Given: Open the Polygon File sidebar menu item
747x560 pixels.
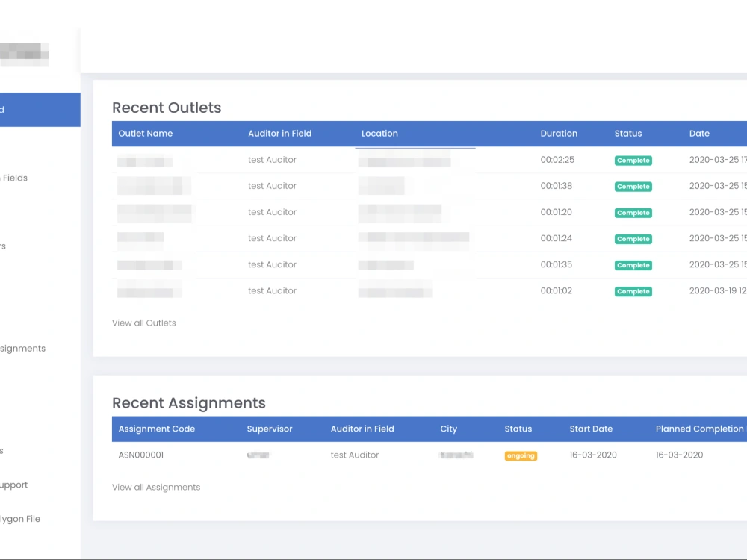Looking at the screenshot, I should 20,519.
